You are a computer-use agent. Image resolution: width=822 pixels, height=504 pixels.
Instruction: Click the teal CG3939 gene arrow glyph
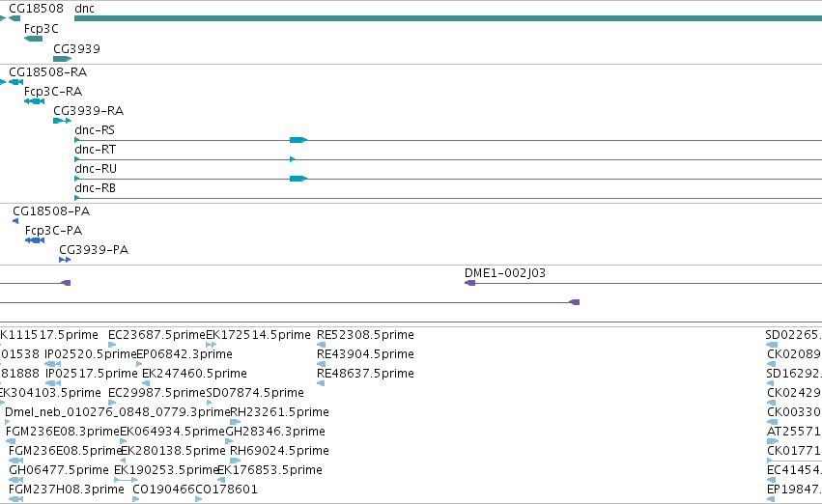coord(63,59)
